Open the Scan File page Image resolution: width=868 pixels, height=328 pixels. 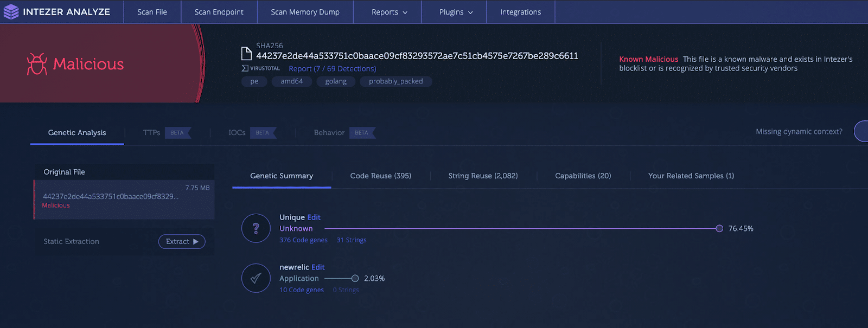point(152,12)
